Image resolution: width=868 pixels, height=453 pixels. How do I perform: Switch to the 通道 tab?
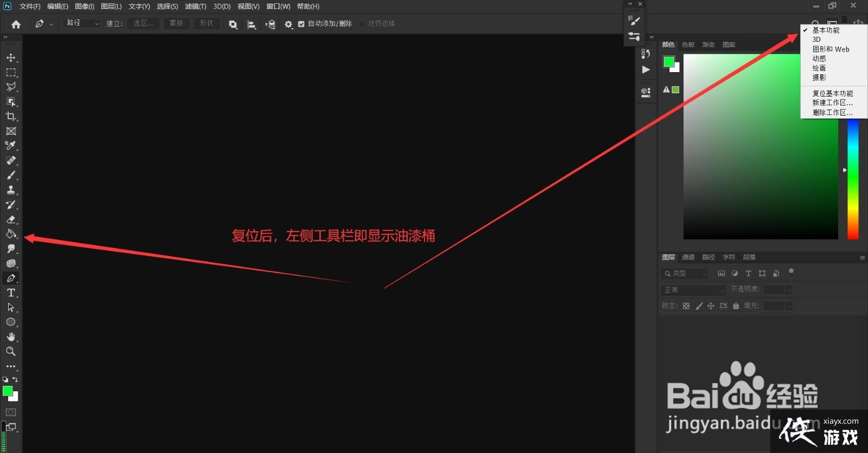coord(688,257)
